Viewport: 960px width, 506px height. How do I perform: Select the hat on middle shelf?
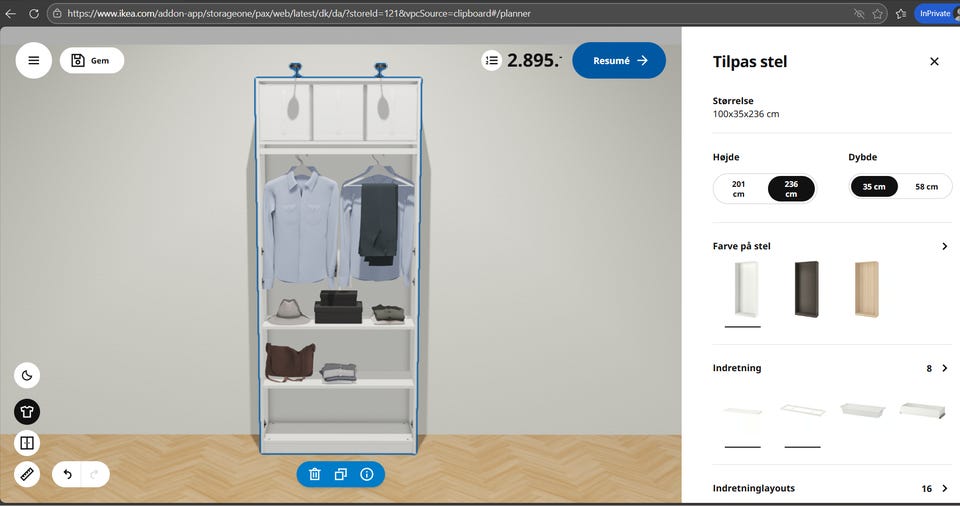[288, 311]
